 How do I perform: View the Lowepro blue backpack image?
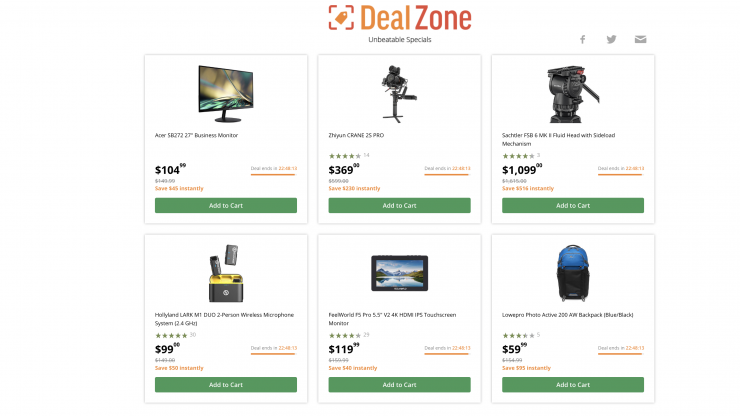click(x=573, y=273)
